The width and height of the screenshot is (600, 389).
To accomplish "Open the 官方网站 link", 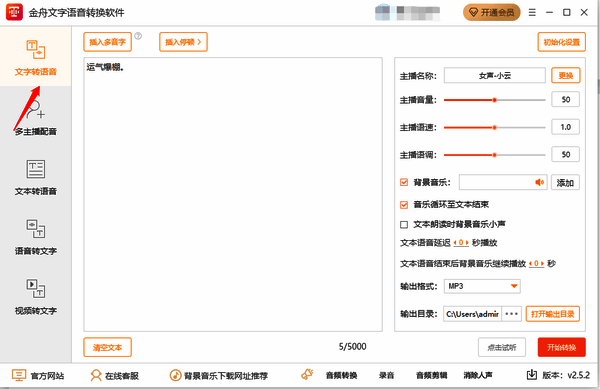I will coord(47,376).
